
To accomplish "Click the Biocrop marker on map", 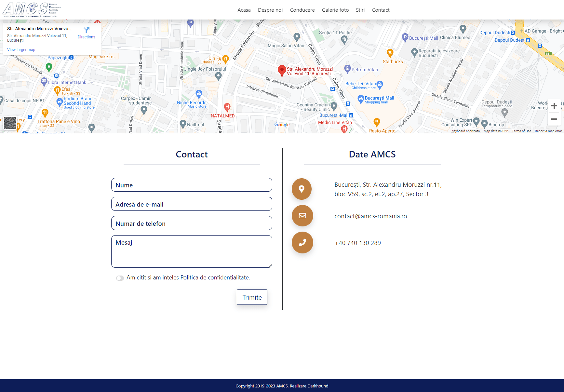I will pyautogui.click(x=484, y=124).
